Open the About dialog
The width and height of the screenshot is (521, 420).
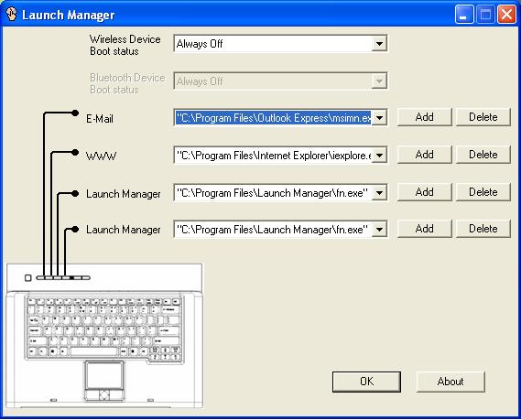tap(450, 382)
